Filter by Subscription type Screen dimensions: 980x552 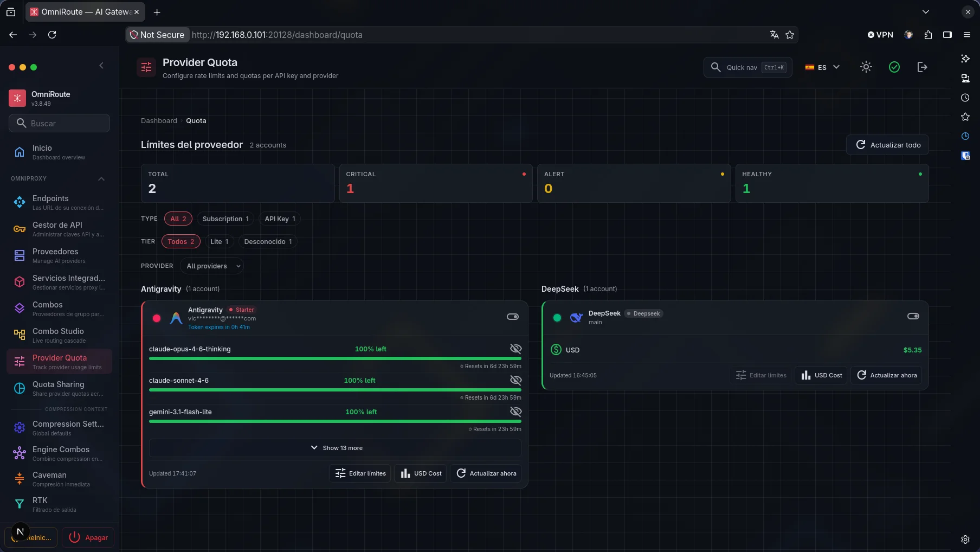pyautogui.click(x=225, y=219)
